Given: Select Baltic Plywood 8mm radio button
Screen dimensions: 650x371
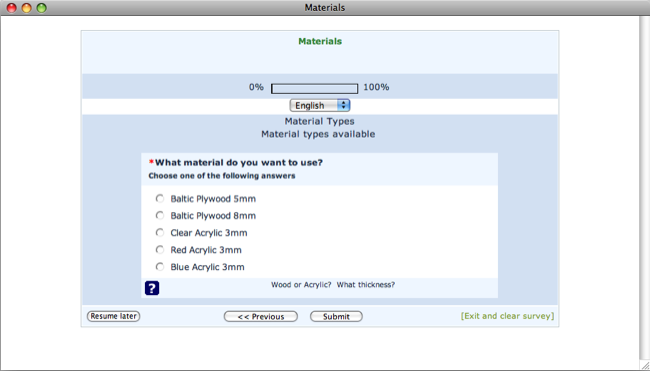Looking at the screenshot, I should pyautogui.click(x=160, y=216).
